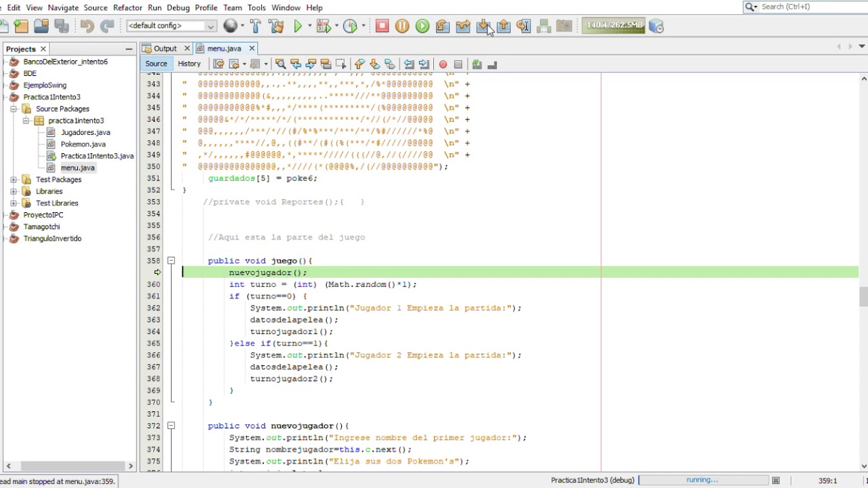Click the New Project icon
Viewport: 868px width, 488px height.
tap(21, 26)
